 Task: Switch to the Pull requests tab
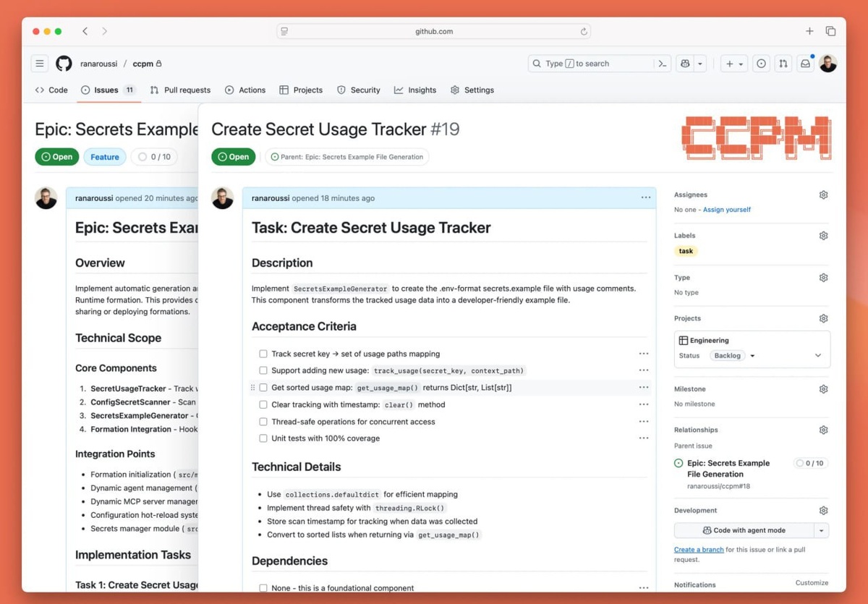(x=180, y=90)
